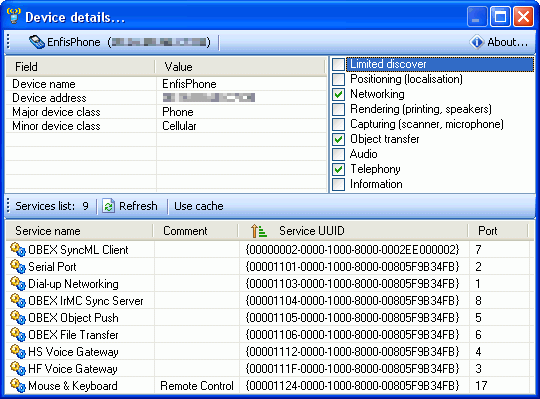Check the Audio checkbox
Viewport: 540px width, 399px height.
[x=339, y=154]
